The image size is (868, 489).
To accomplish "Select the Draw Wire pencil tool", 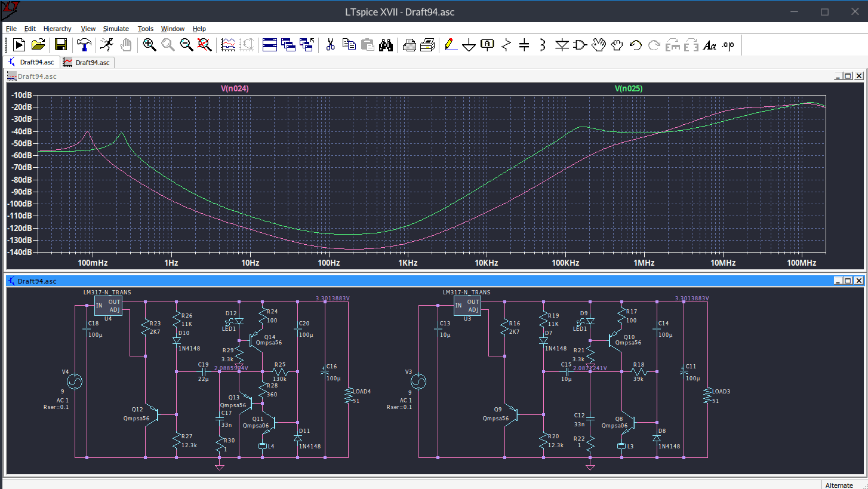I will coord(451,45).
